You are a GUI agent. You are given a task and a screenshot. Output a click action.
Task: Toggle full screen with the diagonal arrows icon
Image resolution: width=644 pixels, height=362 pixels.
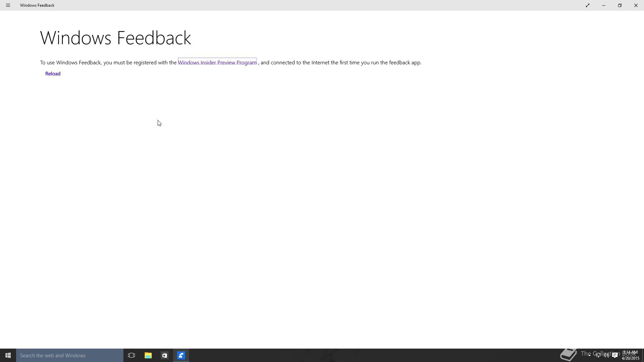tap(588, 5)
